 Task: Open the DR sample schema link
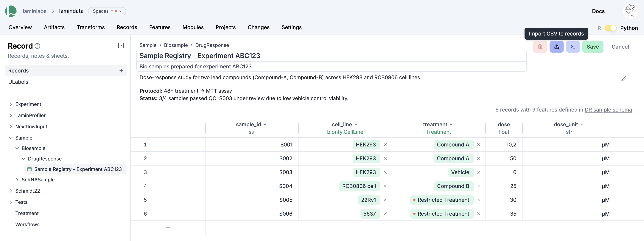click(x=608, y=110)
